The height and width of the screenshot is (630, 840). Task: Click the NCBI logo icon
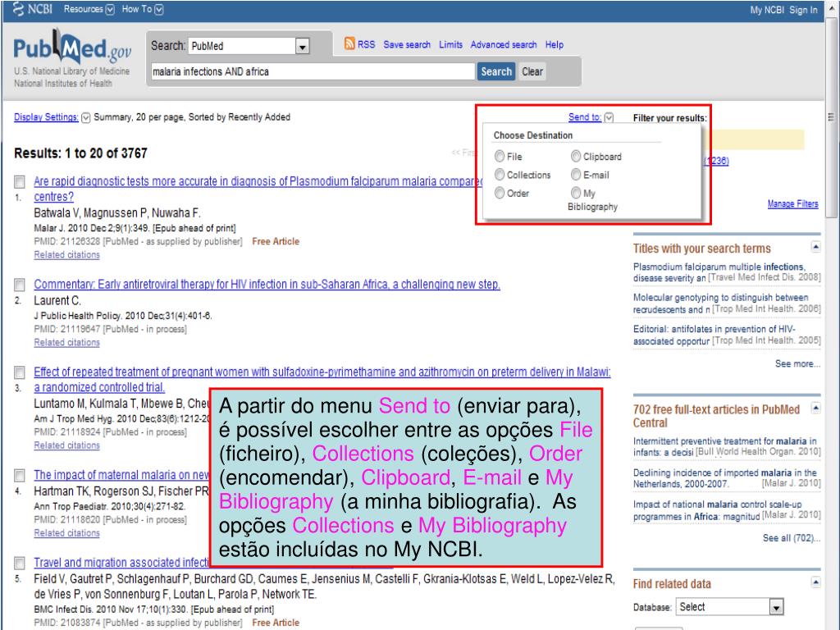[x=19, y=9]
